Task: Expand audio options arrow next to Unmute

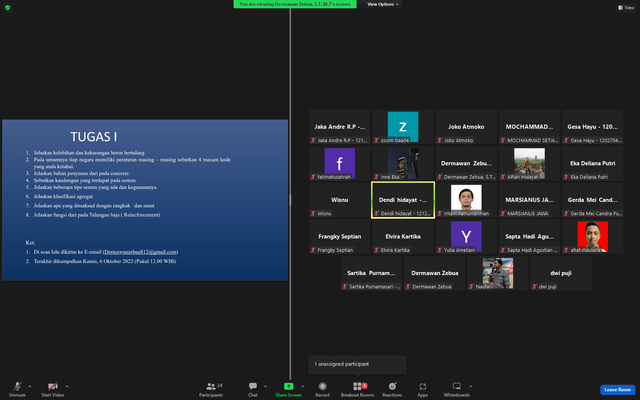Action: (x=29, y=386)
